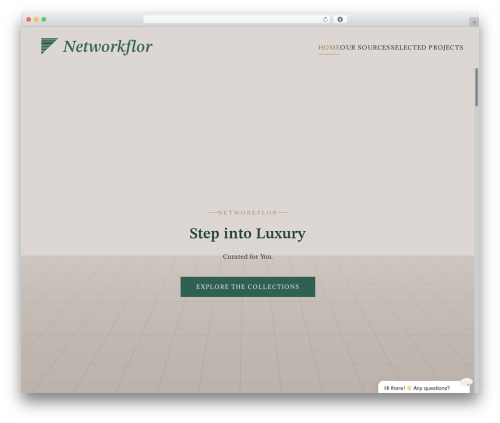Maximize the window with the green button
Viewport: 500px width, 423px height.
(44, 19)
